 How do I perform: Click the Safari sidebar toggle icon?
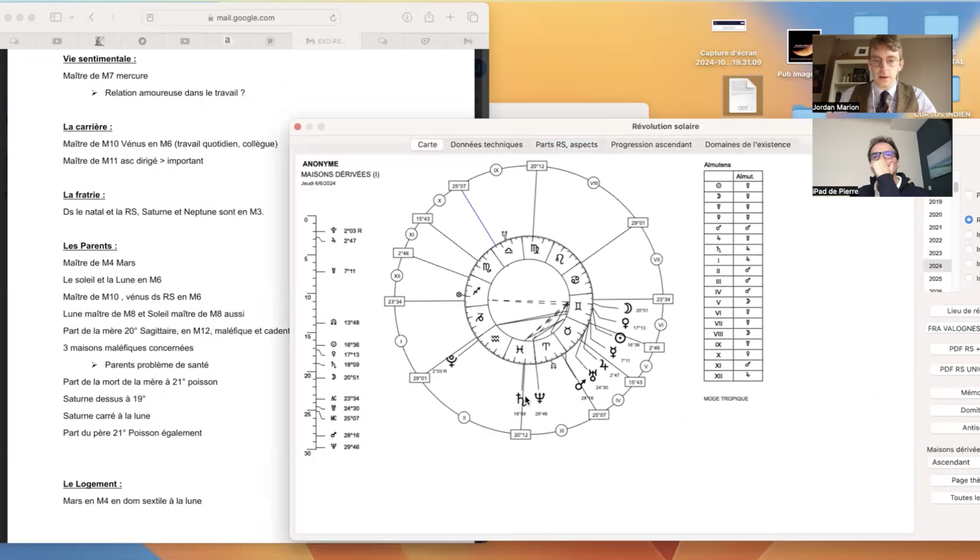55,17
